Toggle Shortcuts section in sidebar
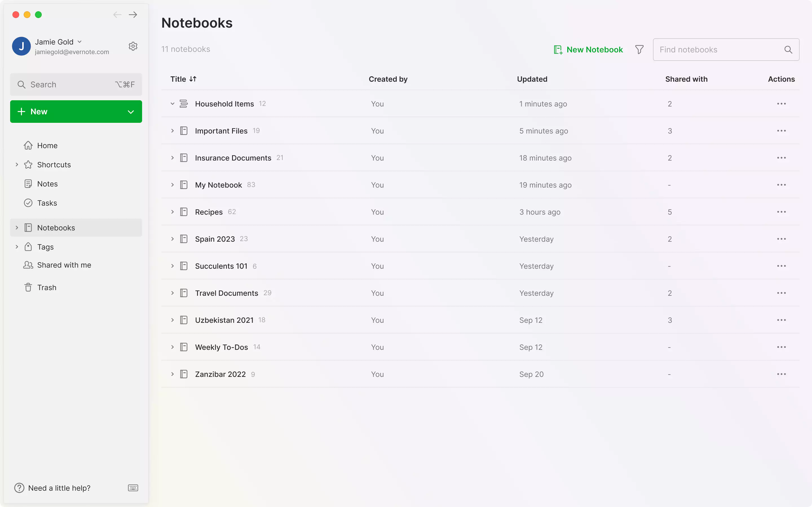The height and width of the screenshot is (507, 812). pos(16,164)
